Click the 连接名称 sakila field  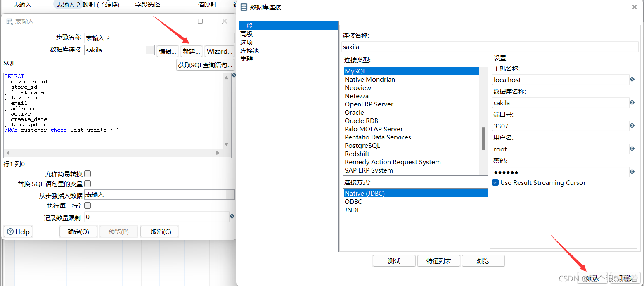pos(490,47)
